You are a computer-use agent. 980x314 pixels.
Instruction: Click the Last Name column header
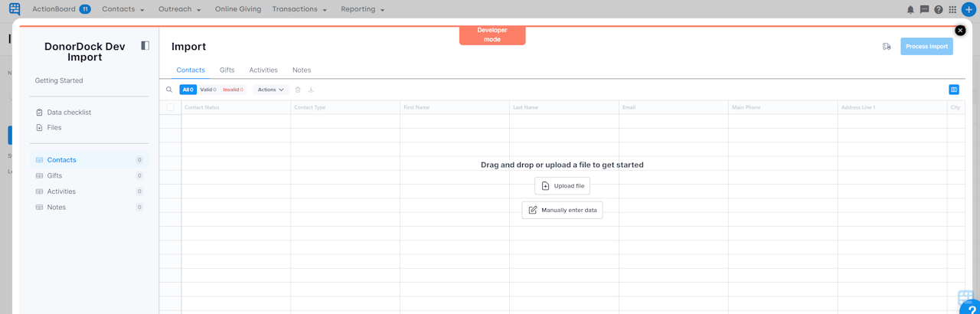coord(564,107)
